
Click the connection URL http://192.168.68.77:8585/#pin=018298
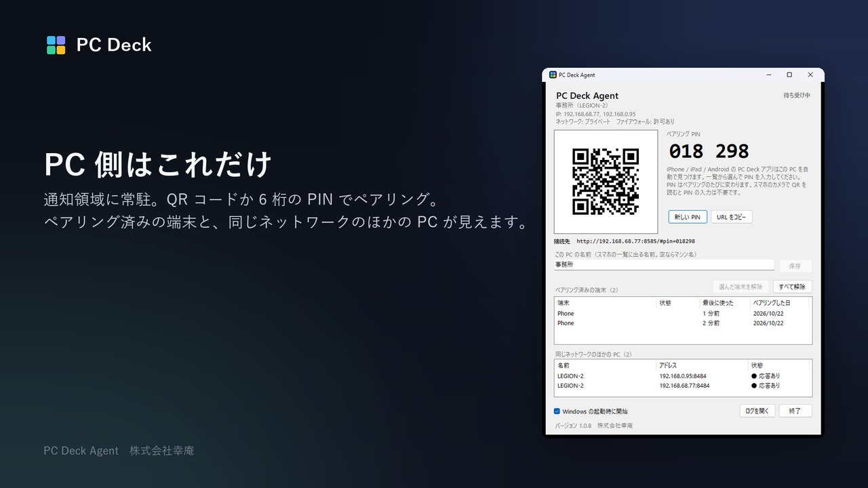point(635,241)
